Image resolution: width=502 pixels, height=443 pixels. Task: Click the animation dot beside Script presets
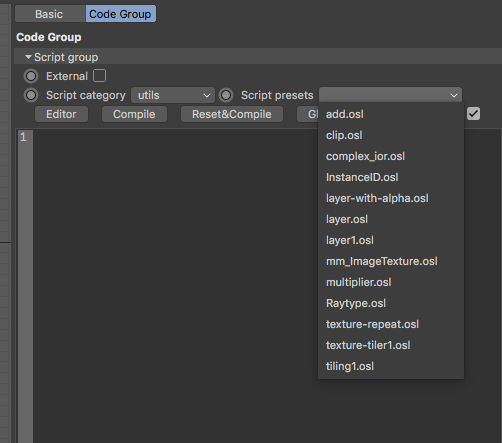226,95
